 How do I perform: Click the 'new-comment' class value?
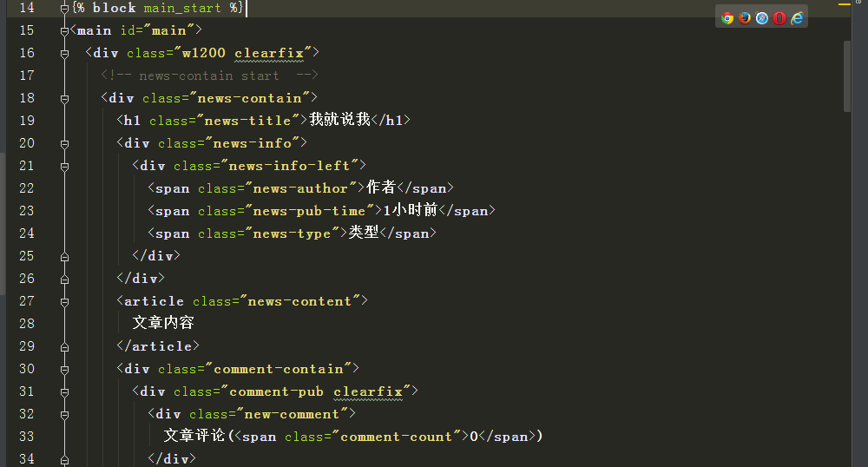click(292, 414)
